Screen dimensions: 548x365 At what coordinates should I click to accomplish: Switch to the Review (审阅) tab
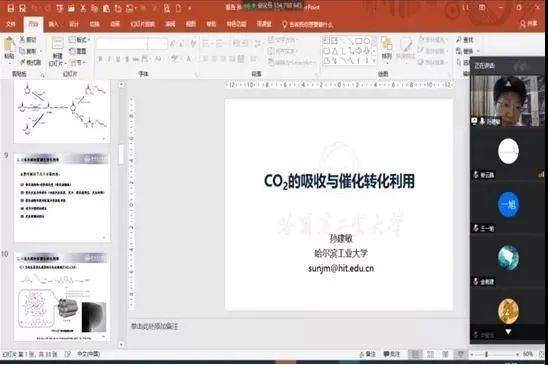tap(170, 24)
